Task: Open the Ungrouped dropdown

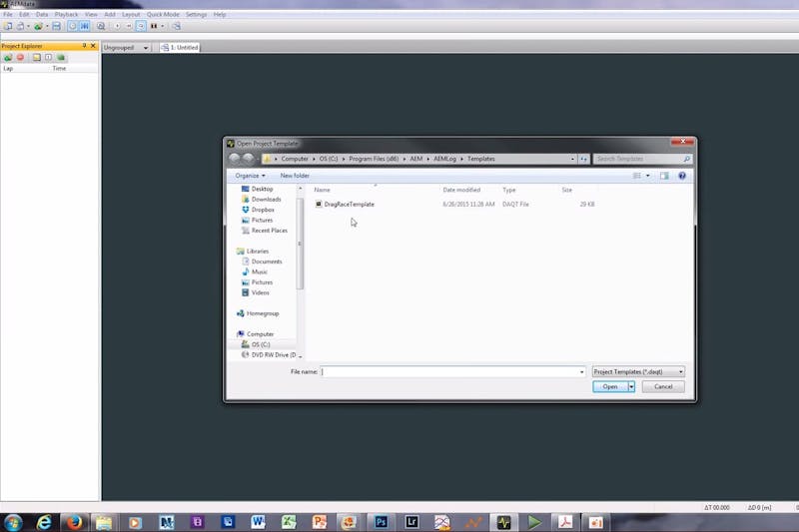Action: click(126, 48)
